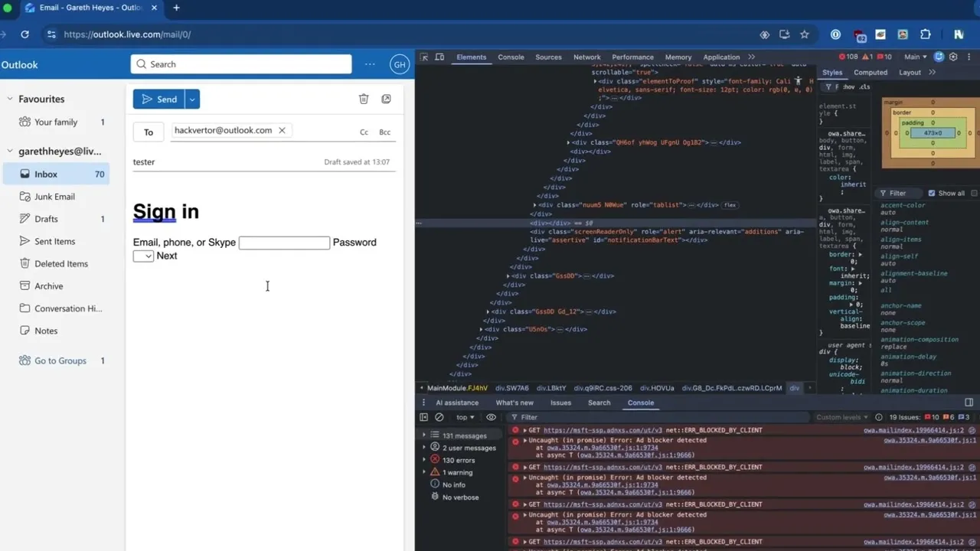Collapse the Favourites section
The width and height of the screenshot is (980, 551).
pyautogui.click(x=10, y=99)
